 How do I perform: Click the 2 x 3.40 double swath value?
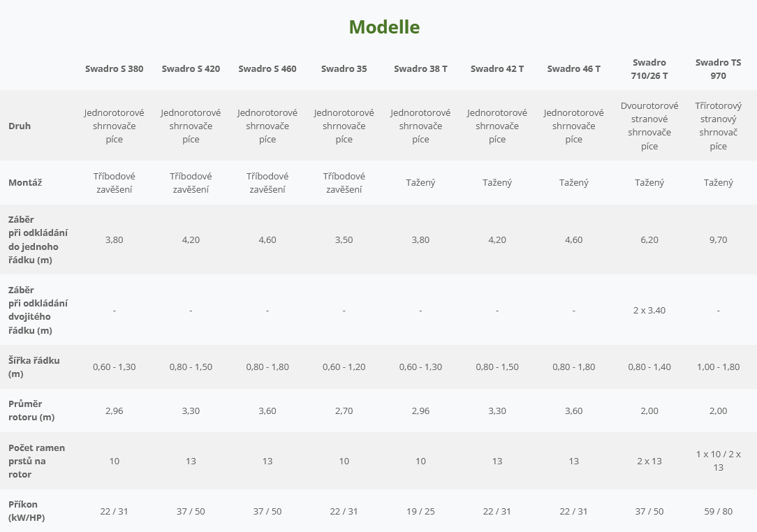(x=649, y=310)
